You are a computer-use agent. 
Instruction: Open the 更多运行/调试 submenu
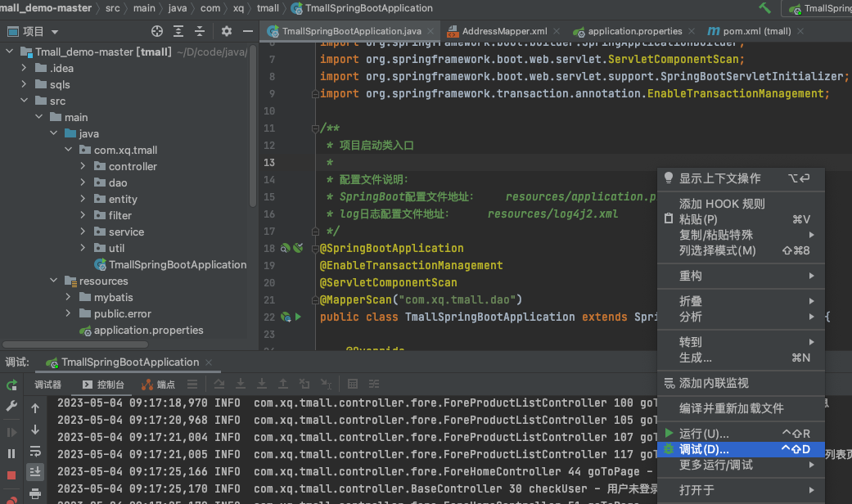pos(742,465)
